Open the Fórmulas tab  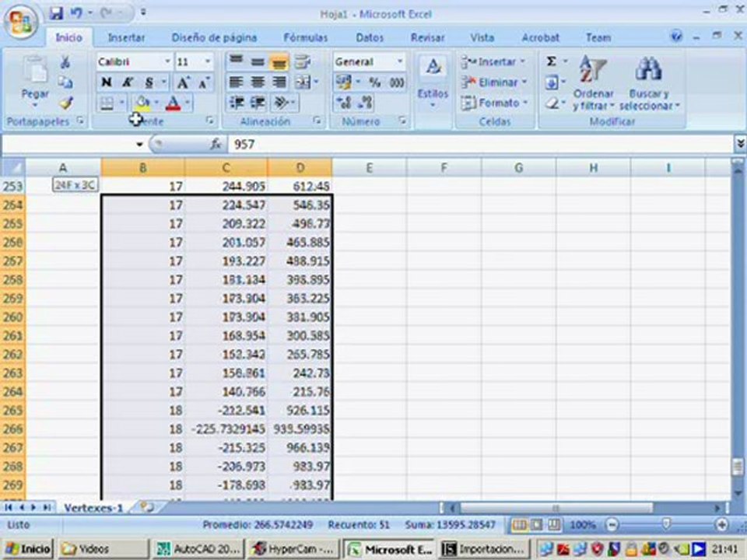click(305, 37)
